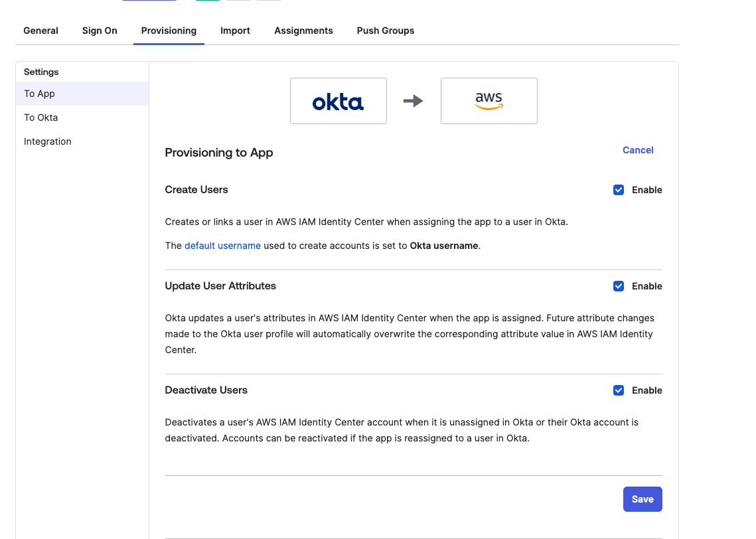Switch to the General tab

(40, 31)
